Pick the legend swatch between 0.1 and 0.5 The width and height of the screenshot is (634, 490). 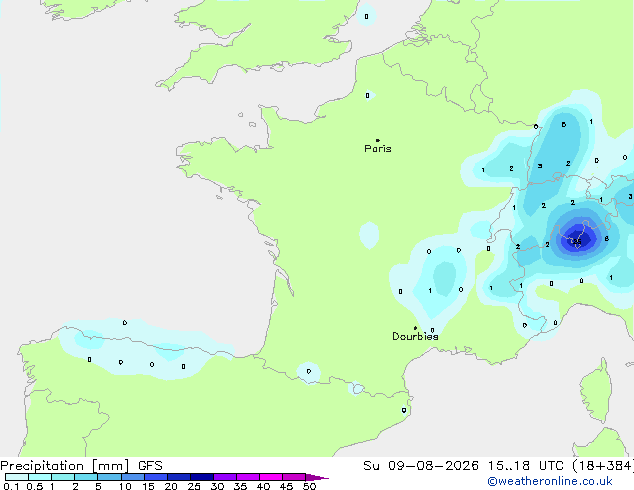(17, 477)
